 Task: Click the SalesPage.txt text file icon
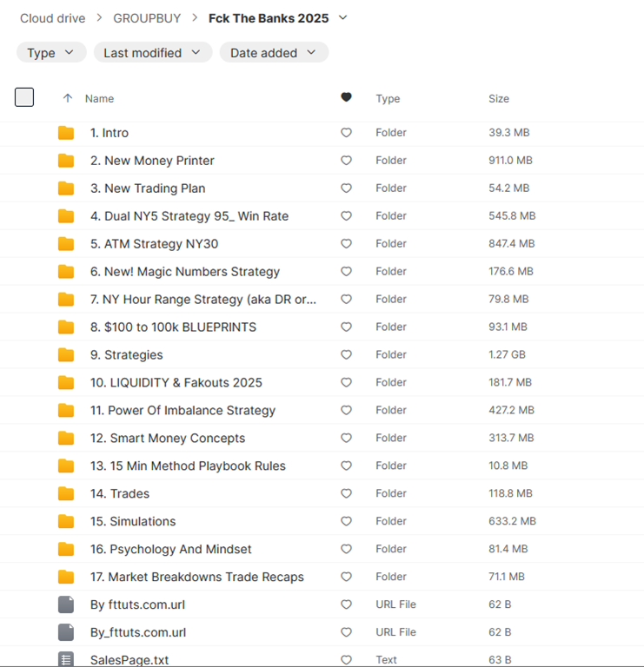click(66, 660)
